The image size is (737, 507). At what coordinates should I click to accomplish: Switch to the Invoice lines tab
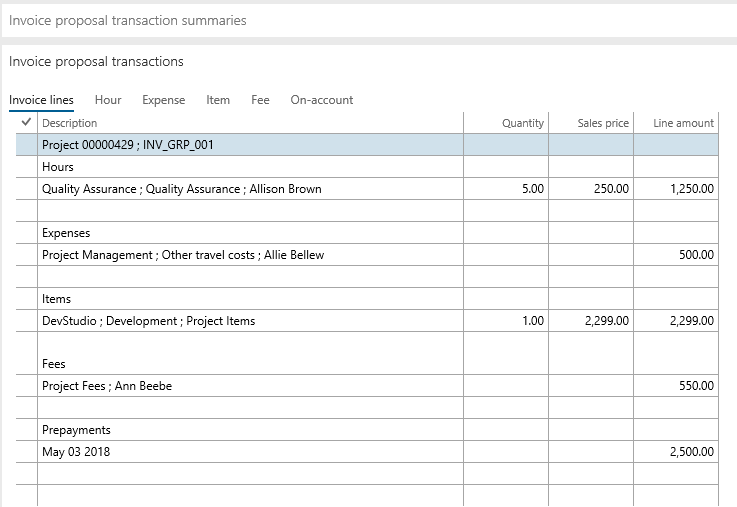coord(41,100)
